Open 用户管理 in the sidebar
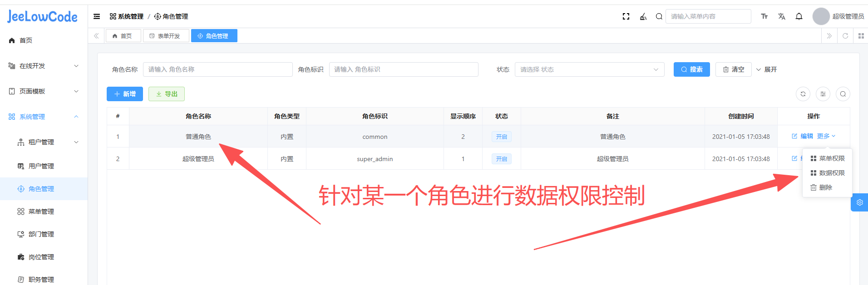The image size is (868, 285). [41, 166]
